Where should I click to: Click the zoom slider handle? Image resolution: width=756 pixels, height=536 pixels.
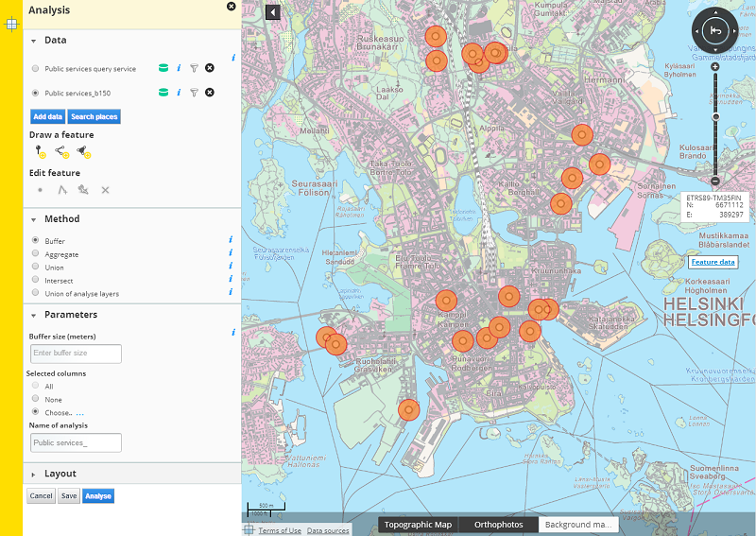point(715,117)
